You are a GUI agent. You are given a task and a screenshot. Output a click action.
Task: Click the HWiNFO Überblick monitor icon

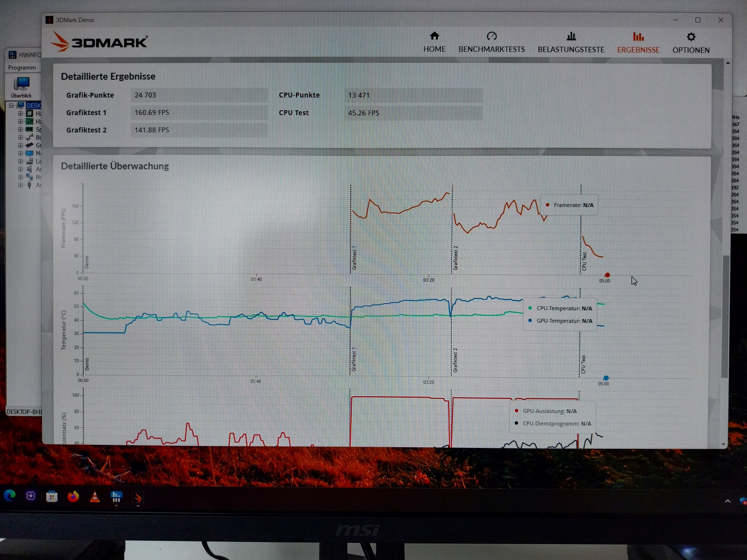tap(22, 84)
